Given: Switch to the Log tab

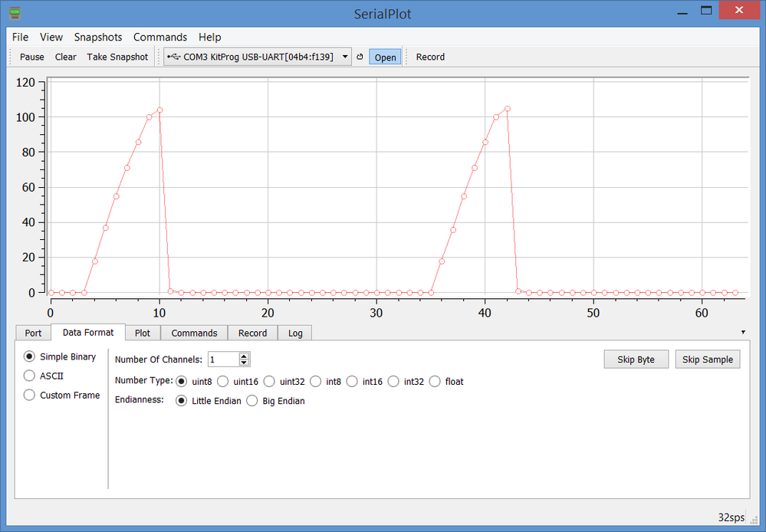Looking at the screenshot, I should pyautogui.click(x=295, y=333).
